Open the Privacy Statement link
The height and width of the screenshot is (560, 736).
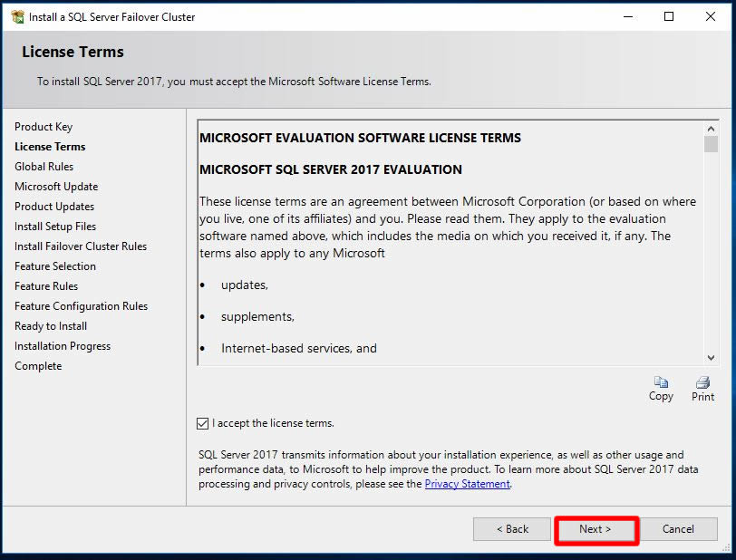pyautogui.click(x=467, y=484)
